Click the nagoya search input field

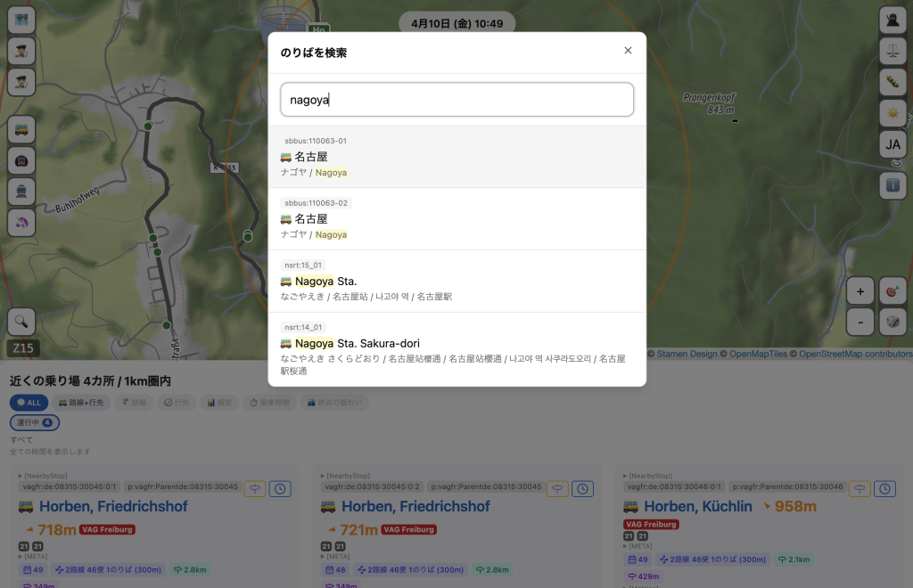(x=456, y=100)
